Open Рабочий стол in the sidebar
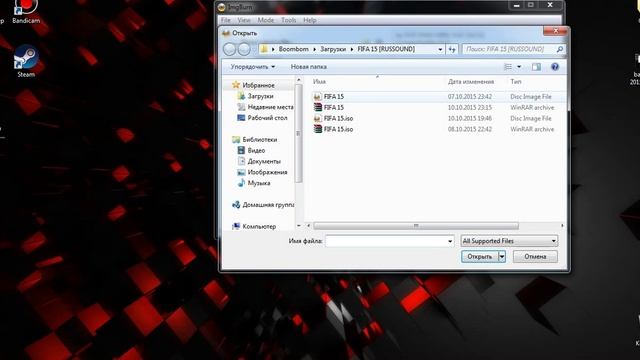The width and height of the screenshot is (640, 360). [267, 118]
